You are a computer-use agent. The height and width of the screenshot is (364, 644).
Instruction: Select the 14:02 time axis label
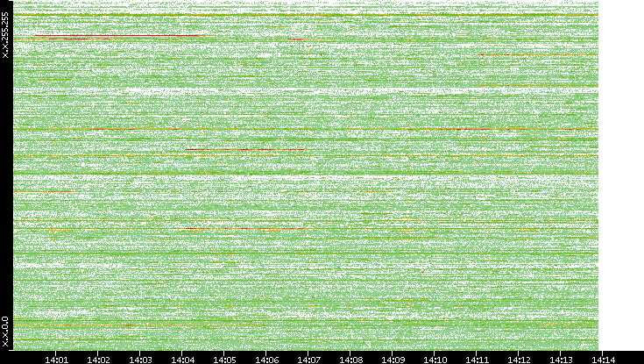[x=98, y=360]
